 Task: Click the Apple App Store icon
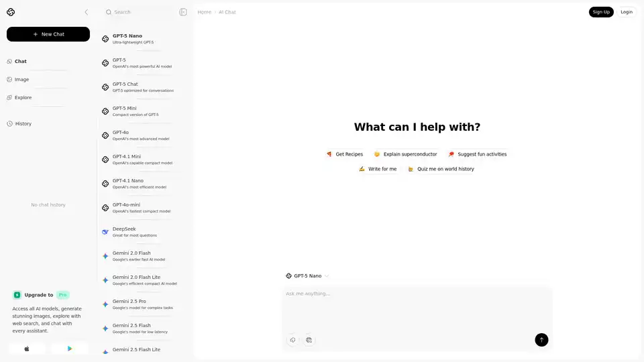[27, 349]
